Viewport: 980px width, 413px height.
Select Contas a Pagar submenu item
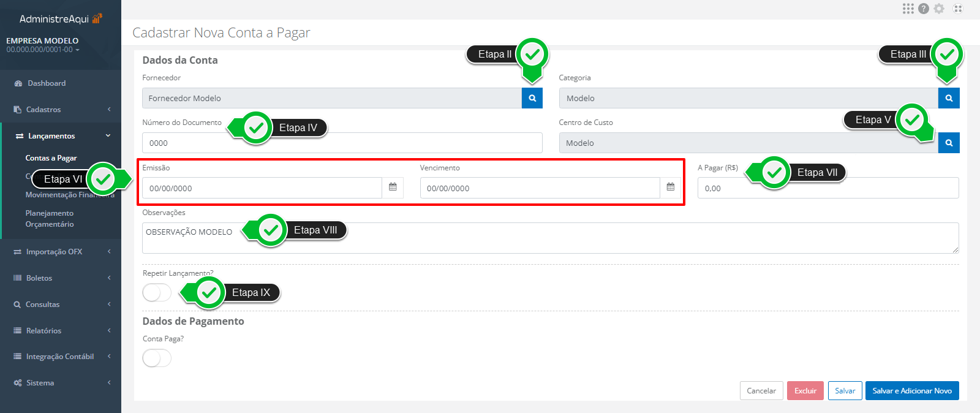51,158
